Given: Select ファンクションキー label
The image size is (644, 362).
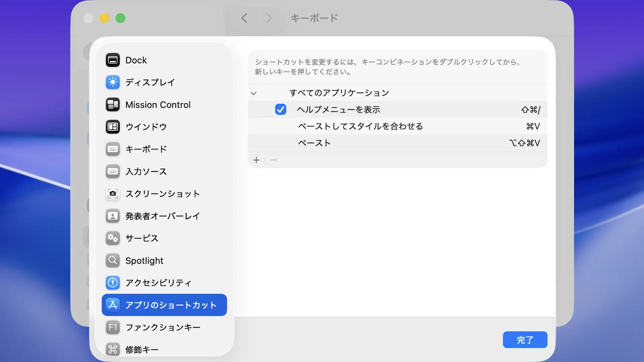Looking at the screenshot, I should pos(163,327).
